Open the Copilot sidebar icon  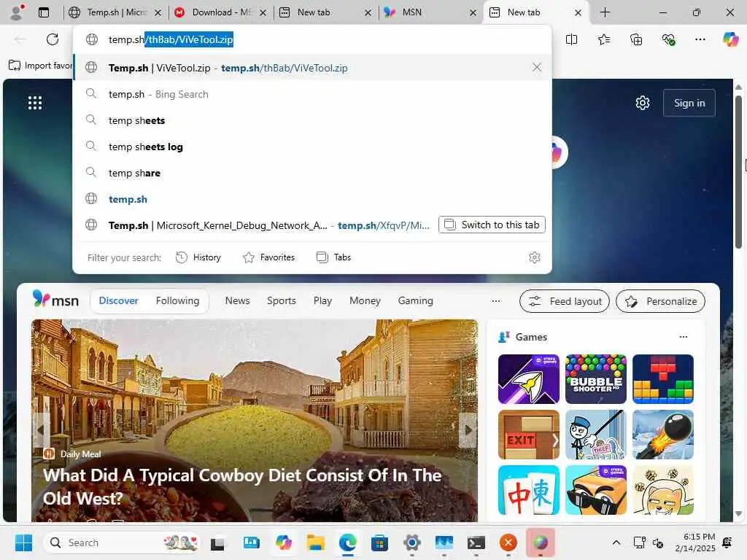coord(730,39)
